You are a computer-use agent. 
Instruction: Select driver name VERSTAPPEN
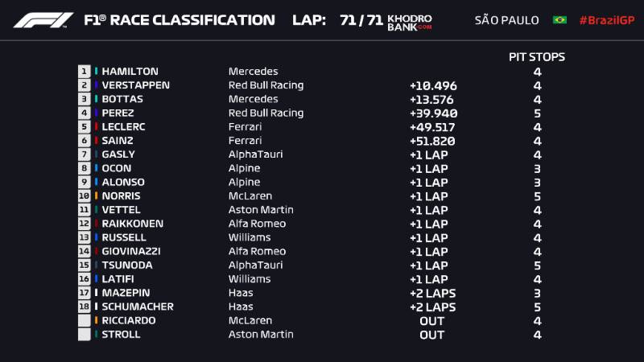tap(135, 85)
